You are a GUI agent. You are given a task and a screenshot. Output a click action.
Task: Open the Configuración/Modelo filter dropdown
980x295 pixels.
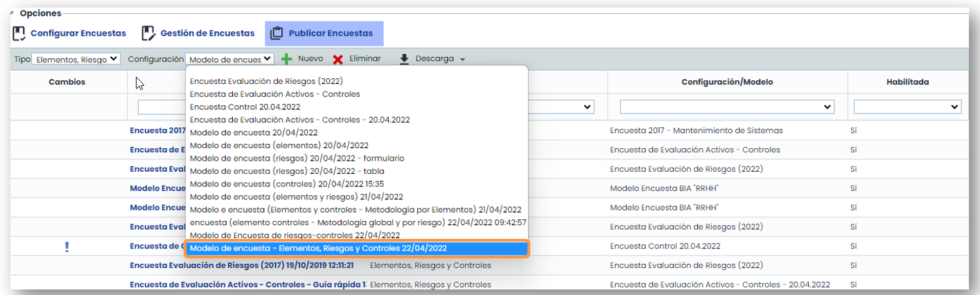pos(726,107)
